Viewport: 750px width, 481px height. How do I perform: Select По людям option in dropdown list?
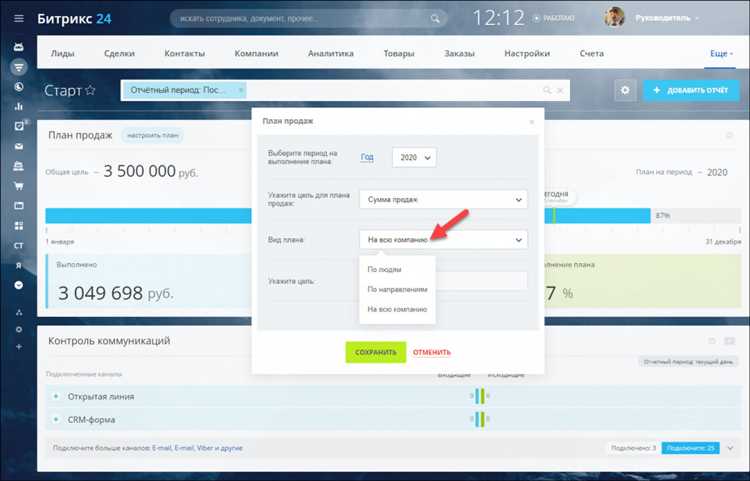click(384, 269)
